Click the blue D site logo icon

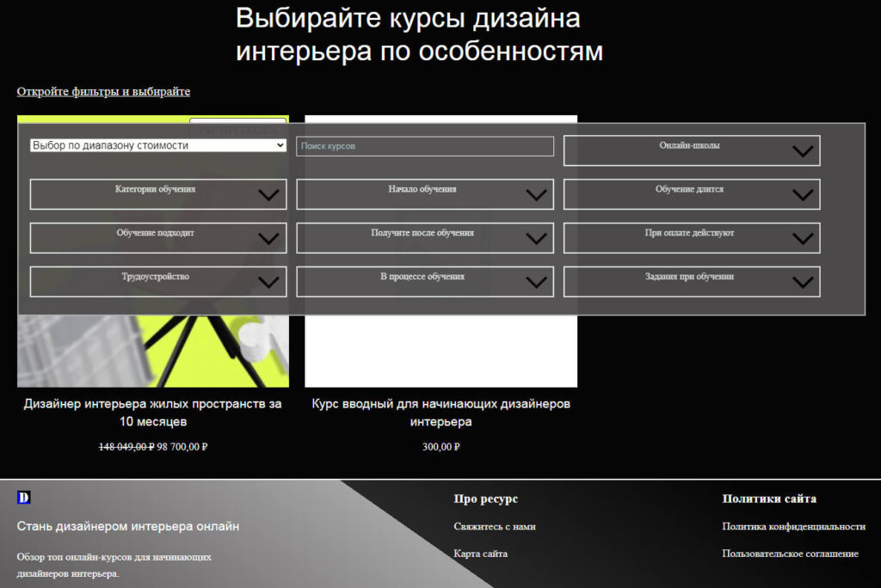[x=23, y=497]
